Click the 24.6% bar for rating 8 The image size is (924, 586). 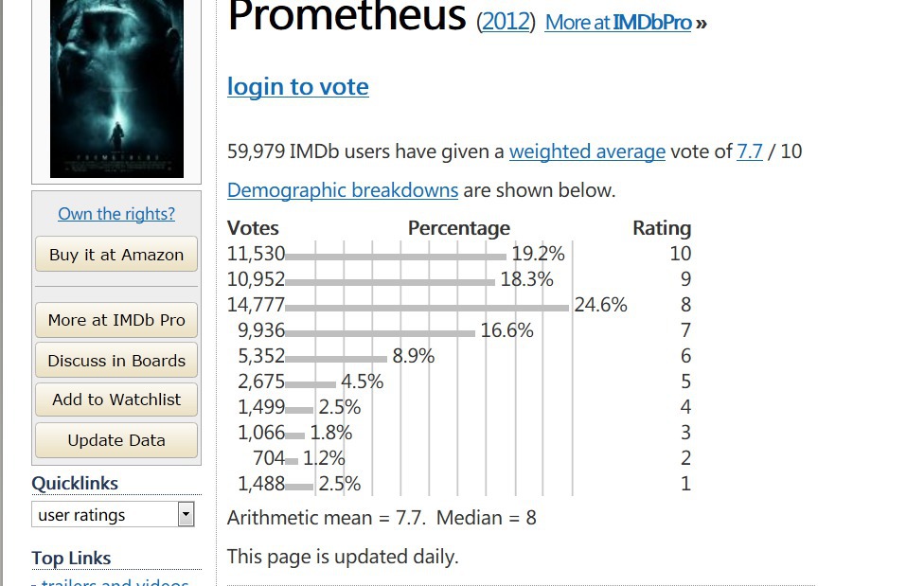427,307
